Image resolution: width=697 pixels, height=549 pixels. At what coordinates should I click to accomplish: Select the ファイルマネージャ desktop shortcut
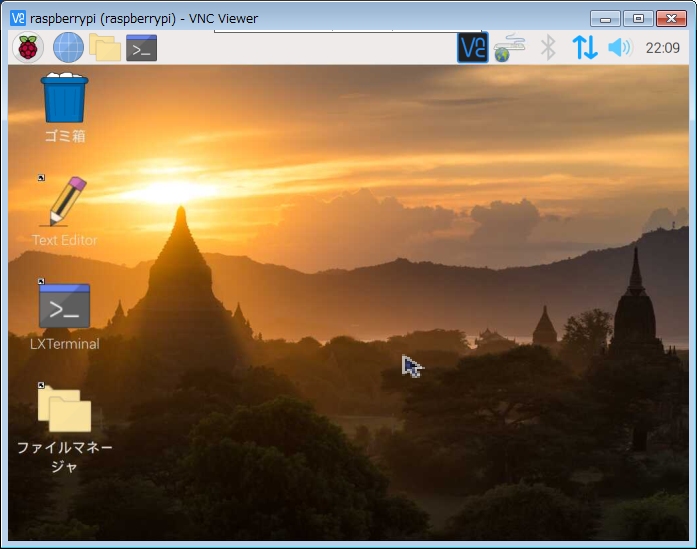click(x=64, y=427)
